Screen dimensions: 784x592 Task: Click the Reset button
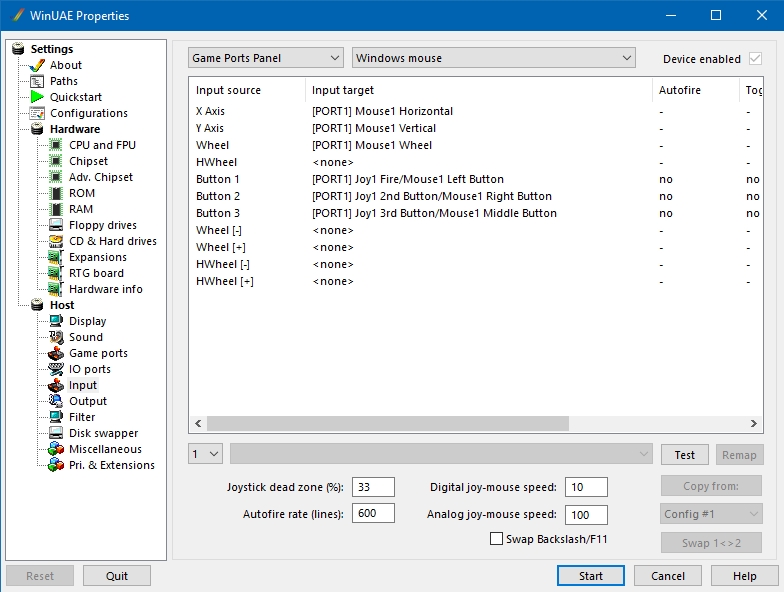coord(40,576)
